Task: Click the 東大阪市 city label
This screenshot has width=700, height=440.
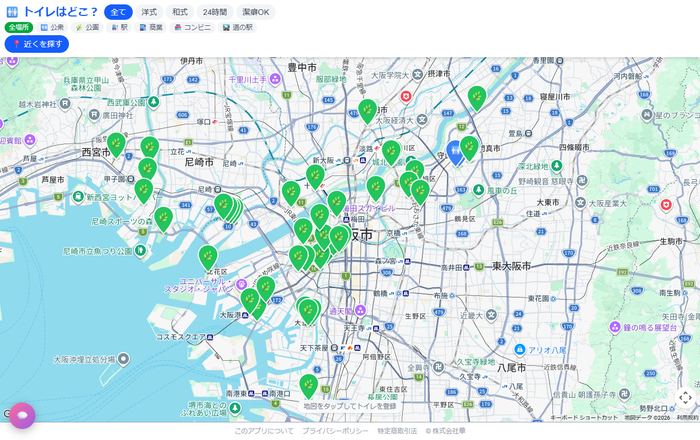Action: (x=511, y=266)
